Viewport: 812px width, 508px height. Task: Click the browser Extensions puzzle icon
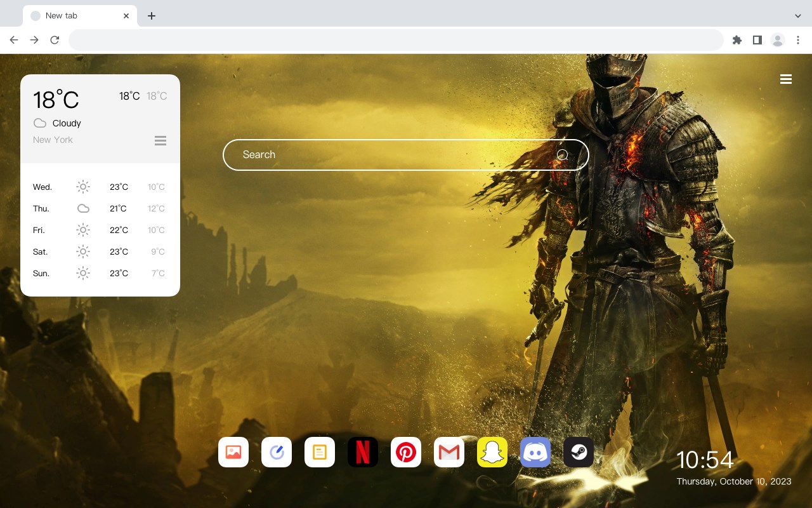pos(737,40)
